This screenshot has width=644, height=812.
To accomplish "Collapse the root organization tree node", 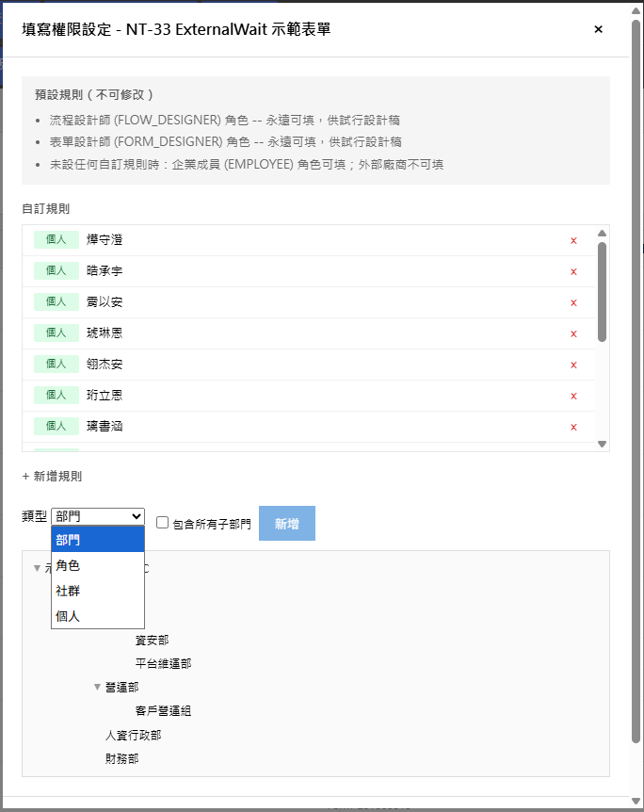I will (x=37, y=568).
